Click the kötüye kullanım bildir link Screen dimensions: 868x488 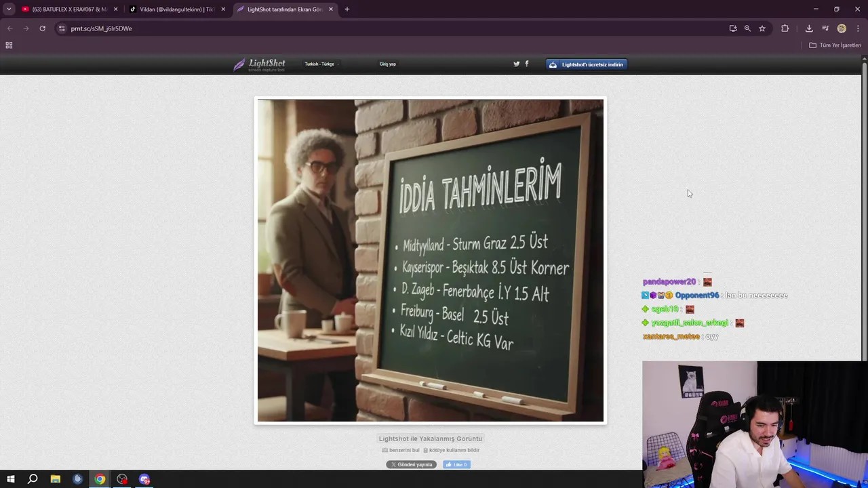click(x=452, y=450)
